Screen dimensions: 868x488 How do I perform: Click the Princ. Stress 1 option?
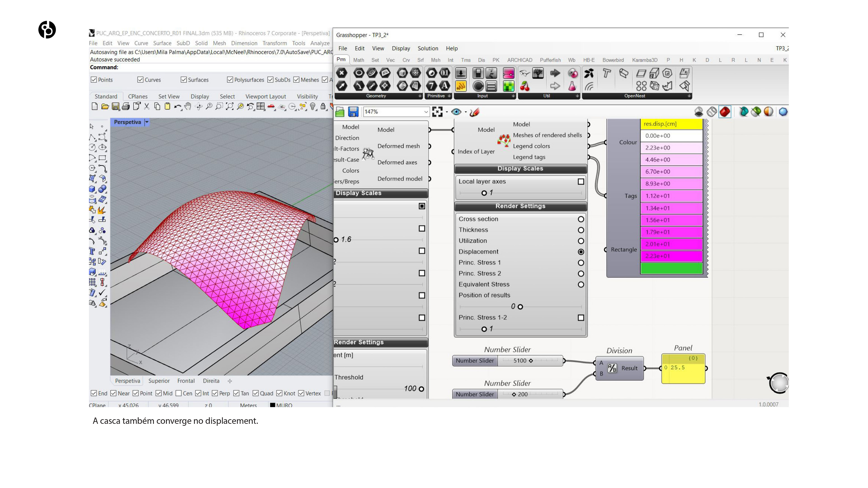point(580,263)
